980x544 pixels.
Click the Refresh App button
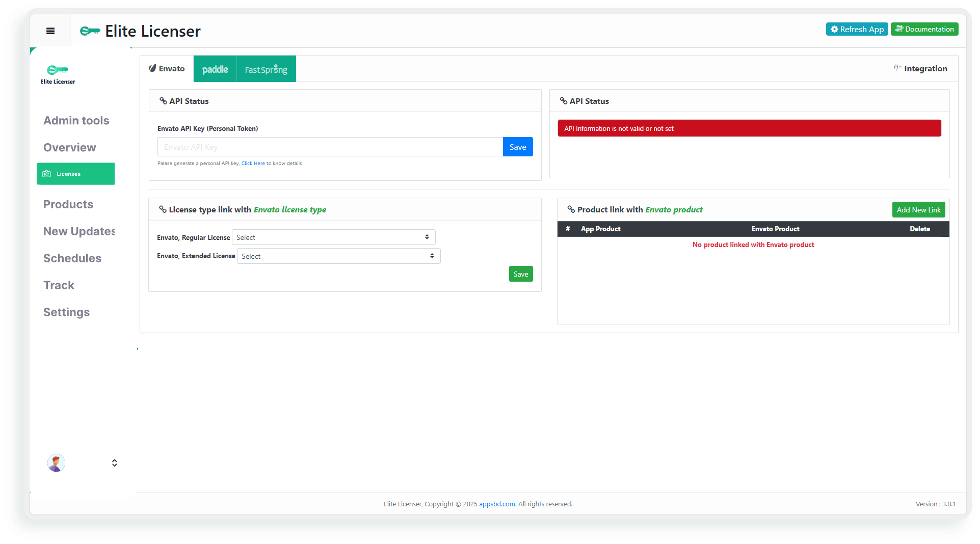[x=857, y=29]
